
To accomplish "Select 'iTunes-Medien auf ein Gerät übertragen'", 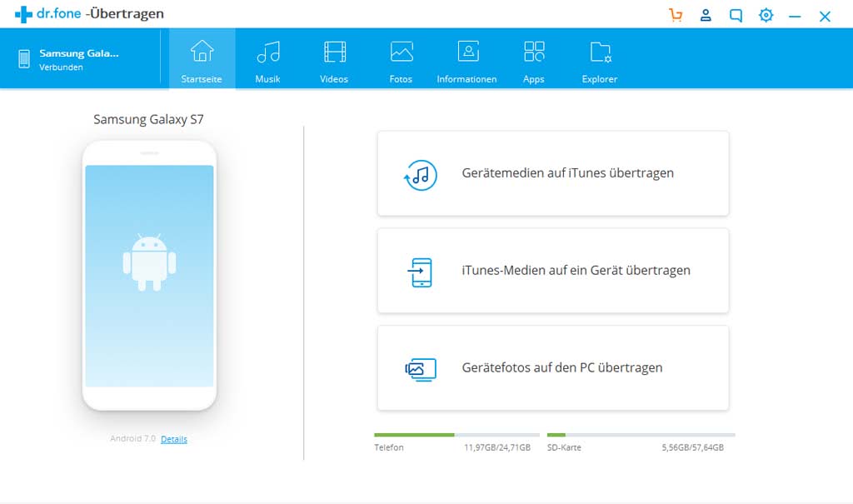I will click(x=552, y=271).
